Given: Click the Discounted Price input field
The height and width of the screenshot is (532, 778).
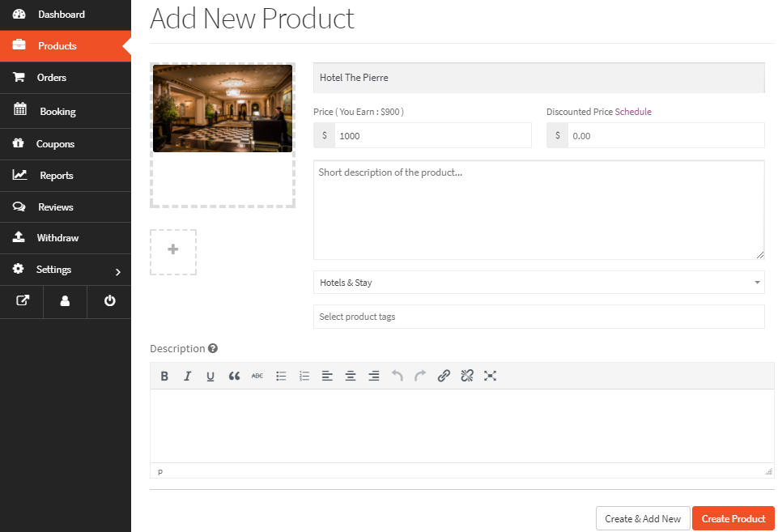Looking at the screenshot, I should pos(665,136).
